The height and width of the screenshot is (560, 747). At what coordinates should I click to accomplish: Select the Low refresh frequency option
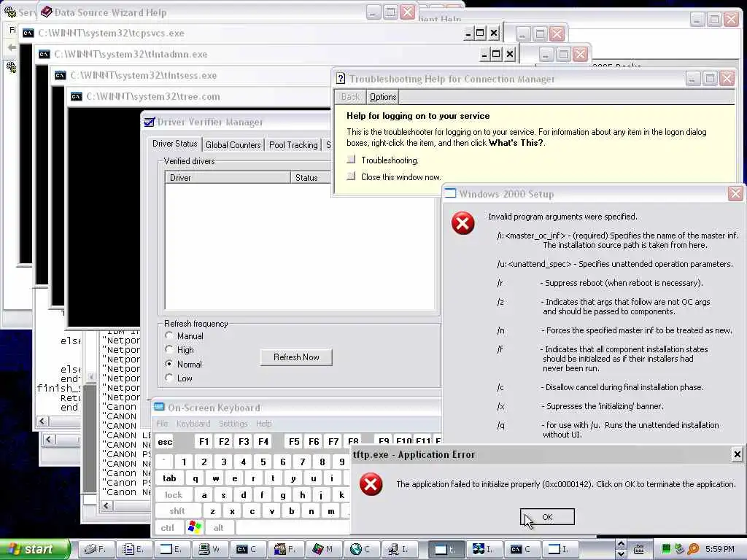pyautogui.click(x=179, y=378)
